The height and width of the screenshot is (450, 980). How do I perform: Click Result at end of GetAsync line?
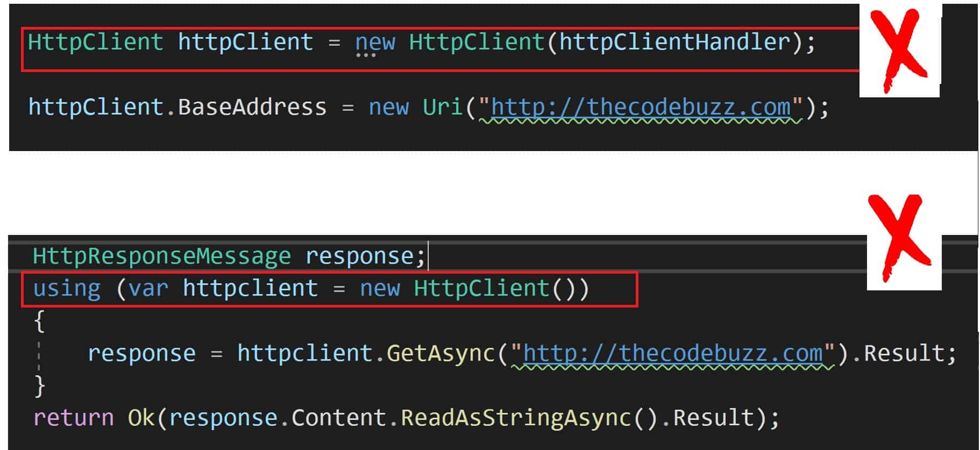click(x=904, y=353)
